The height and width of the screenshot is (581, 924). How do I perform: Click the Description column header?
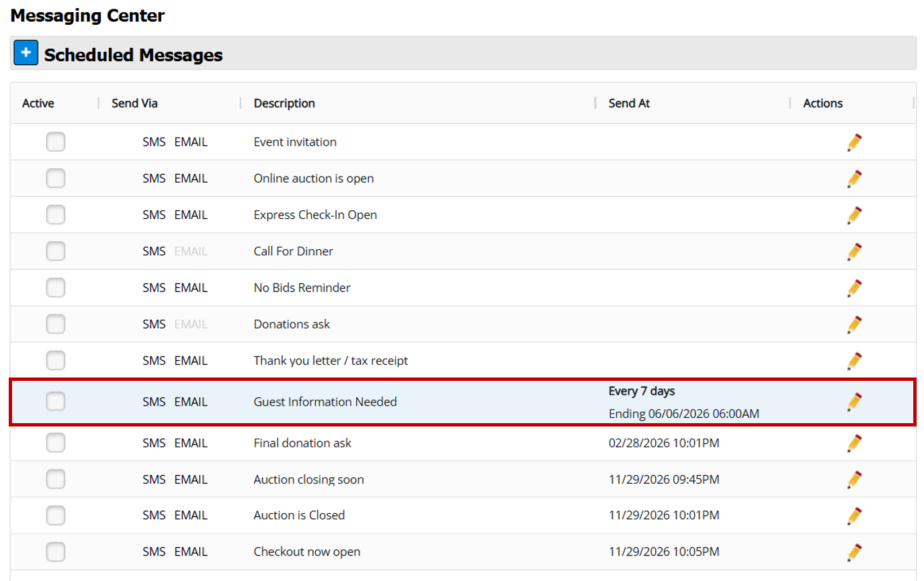tap(284, 103)
